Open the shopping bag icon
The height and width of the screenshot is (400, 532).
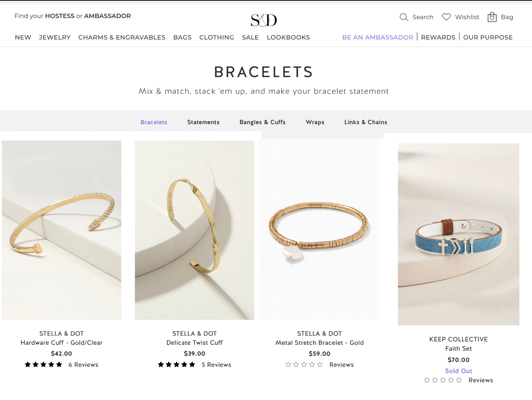(x=492, y=17)
